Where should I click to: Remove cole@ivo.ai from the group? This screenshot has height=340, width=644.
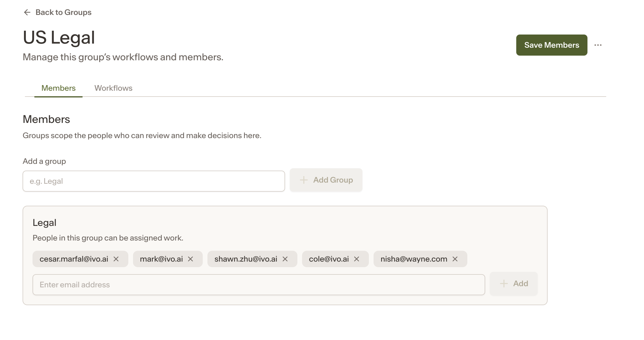[357, 259]
